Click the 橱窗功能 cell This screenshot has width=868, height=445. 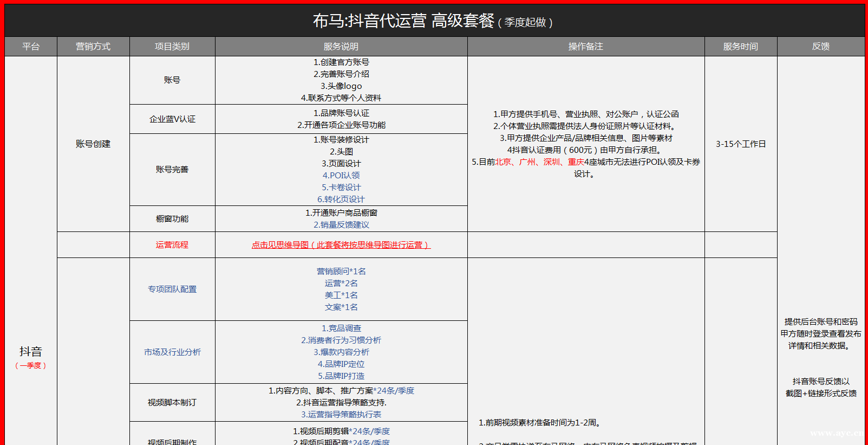172,219
